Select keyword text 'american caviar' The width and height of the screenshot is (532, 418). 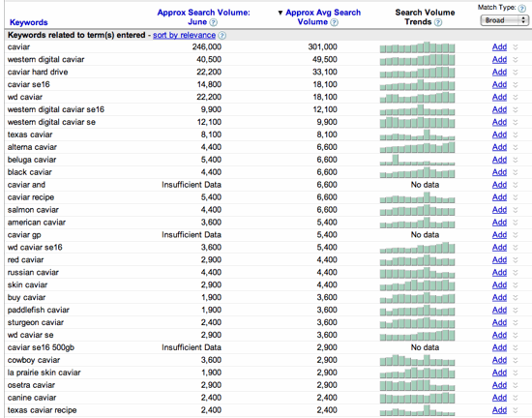pyautogui.click(x=37, y=223)
